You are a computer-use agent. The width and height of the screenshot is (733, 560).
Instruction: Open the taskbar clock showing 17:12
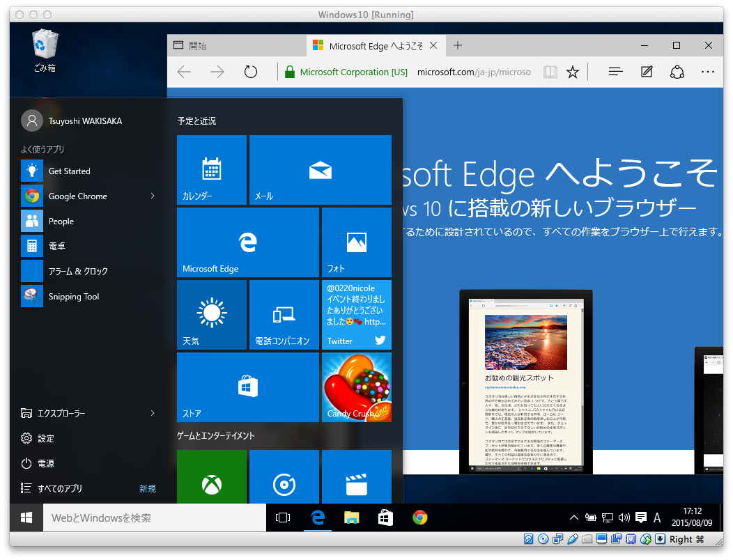point(692,518)
